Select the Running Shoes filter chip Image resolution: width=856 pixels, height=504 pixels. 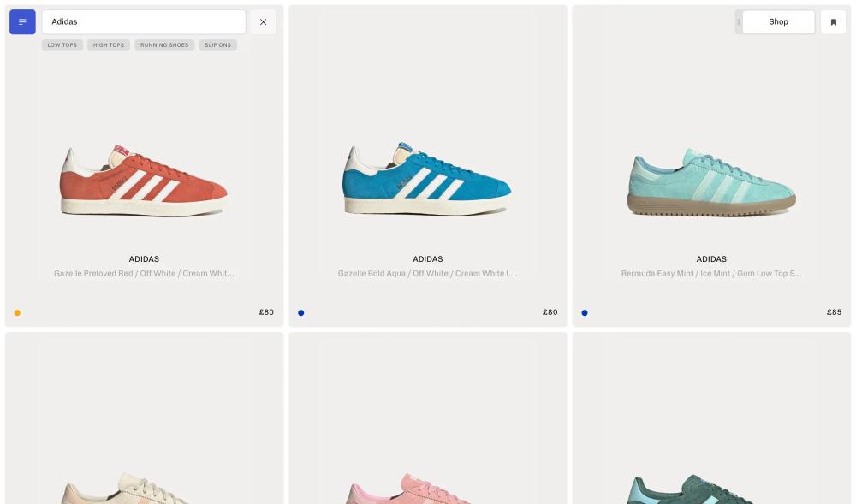(164, 45)
